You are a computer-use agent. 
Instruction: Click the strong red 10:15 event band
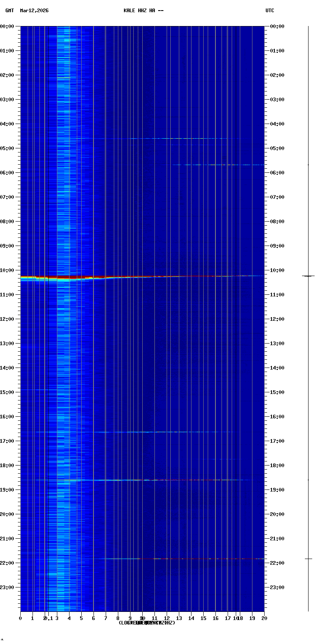coord(81,277)
